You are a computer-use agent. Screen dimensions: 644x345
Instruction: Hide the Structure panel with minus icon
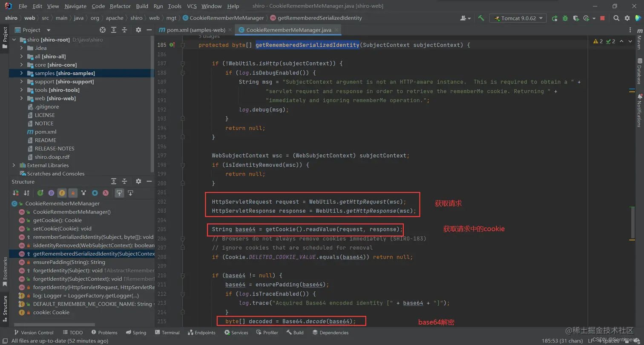coord(149,181)
